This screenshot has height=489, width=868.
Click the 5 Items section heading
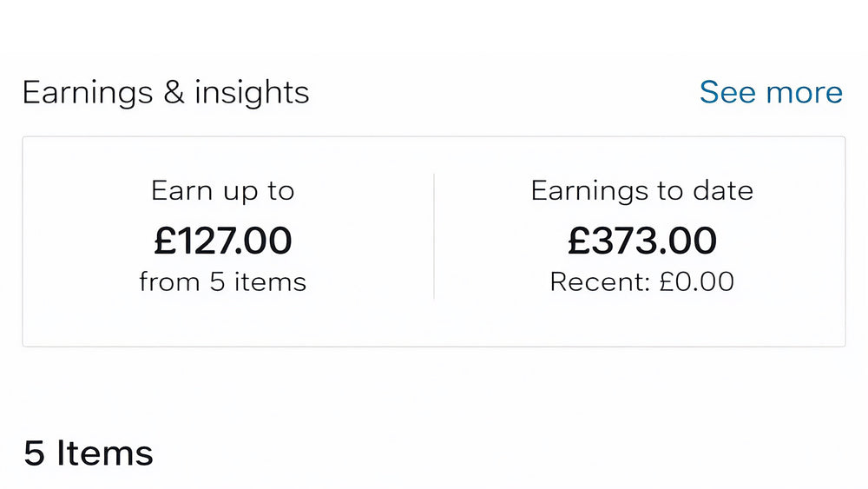[x=89, y=453]
